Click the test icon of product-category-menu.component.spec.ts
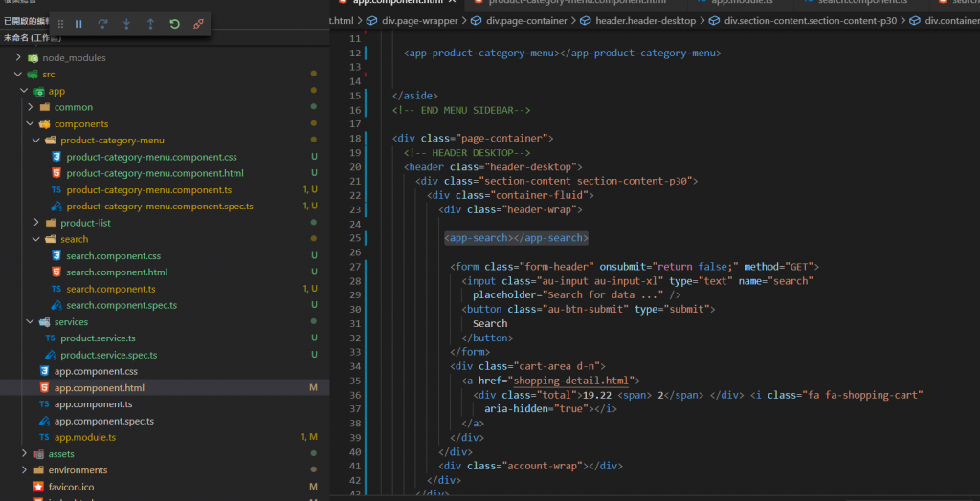980x501 pixels. pyautogui.click(x=56, y=207)
